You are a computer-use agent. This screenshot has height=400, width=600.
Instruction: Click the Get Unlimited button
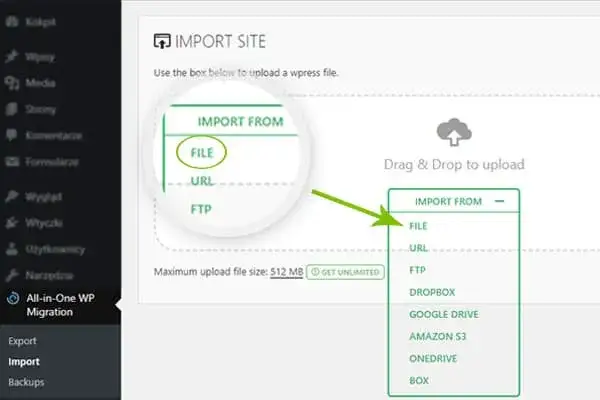point(346,272)
